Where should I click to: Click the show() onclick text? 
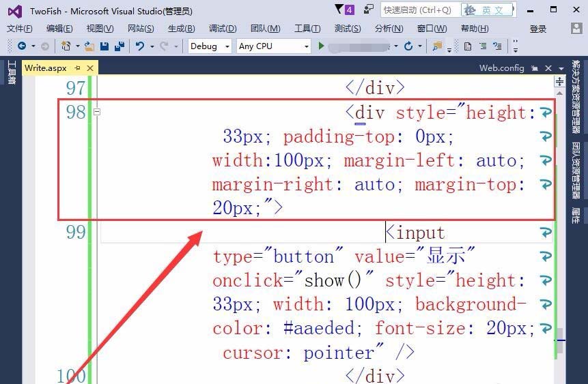[333, 280]
